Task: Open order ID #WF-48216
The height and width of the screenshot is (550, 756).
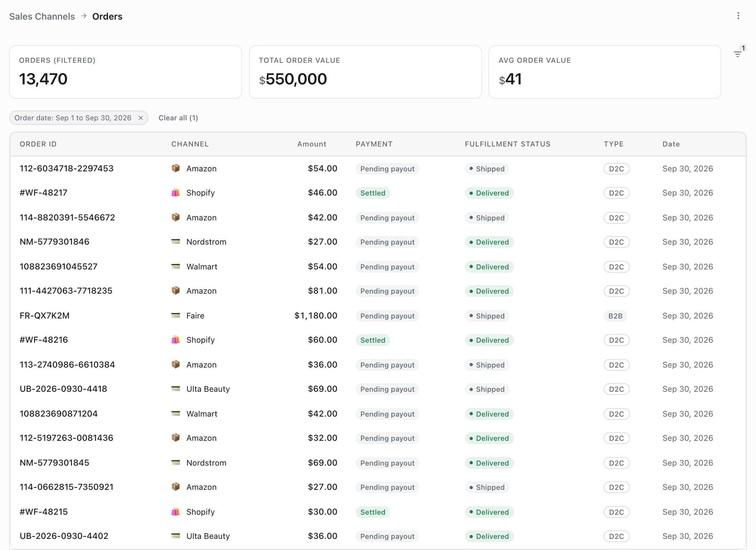Action: tap(44, 340)
